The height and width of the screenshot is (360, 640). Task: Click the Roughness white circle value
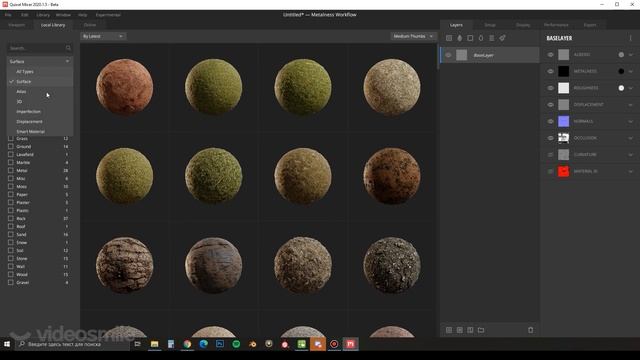pyautogui.click(x=621, y=88)
